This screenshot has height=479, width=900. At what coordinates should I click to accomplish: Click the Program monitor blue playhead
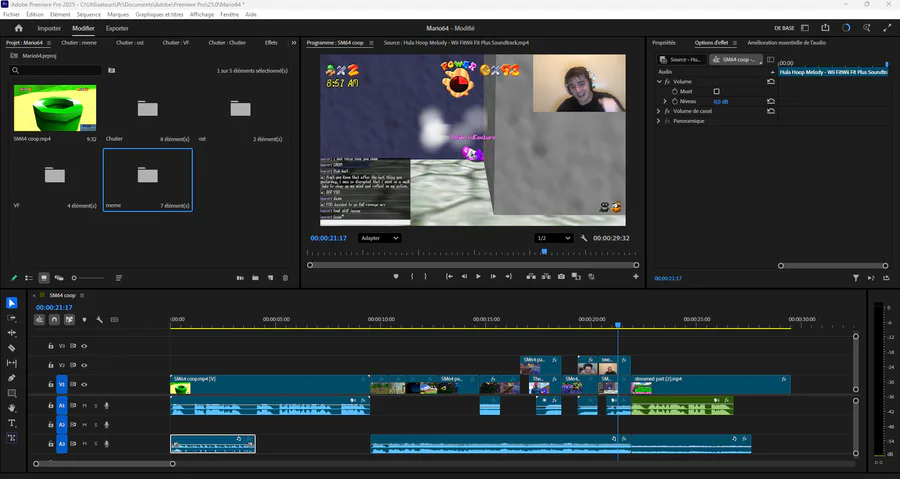pos(544,251)
